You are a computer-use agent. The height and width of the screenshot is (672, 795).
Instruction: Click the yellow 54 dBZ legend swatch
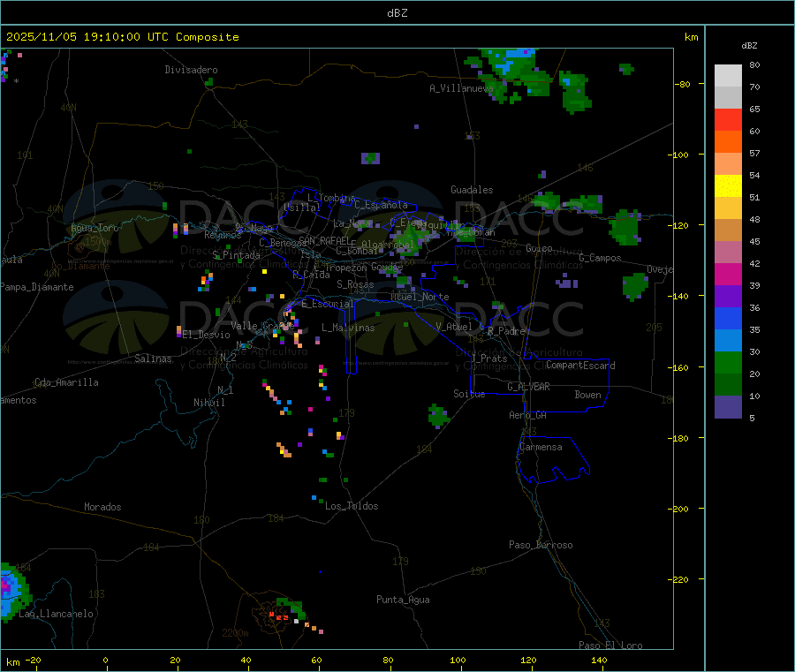(728, 186)
